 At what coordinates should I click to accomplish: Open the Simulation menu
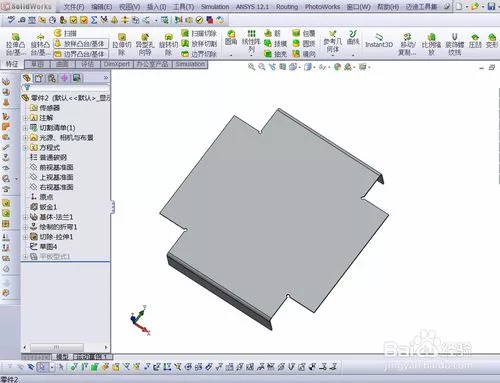(215, 7)
